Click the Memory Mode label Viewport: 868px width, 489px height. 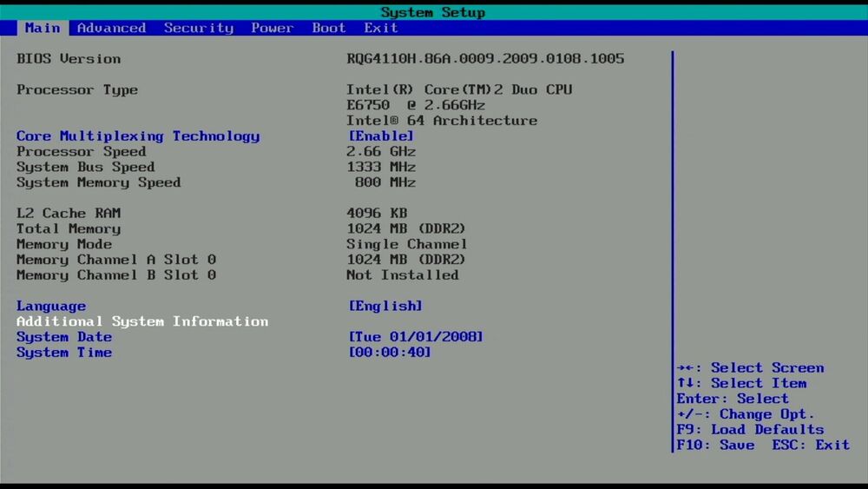63,244
